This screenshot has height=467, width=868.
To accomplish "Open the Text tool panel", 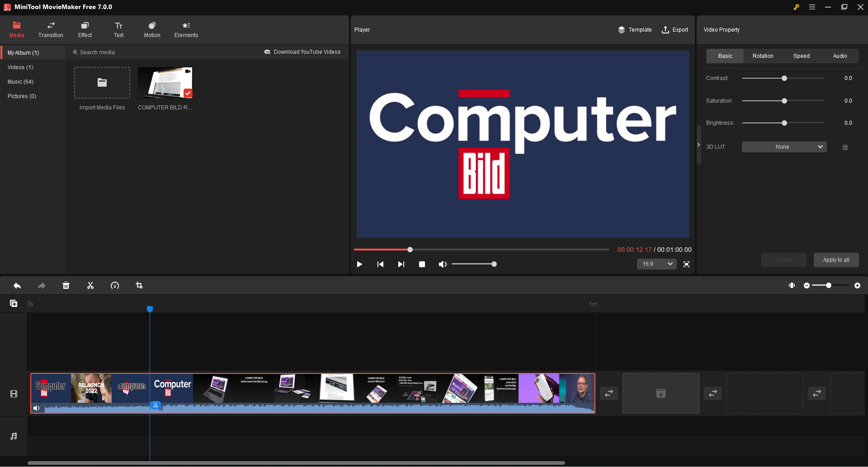I will [x=118, y=29].
